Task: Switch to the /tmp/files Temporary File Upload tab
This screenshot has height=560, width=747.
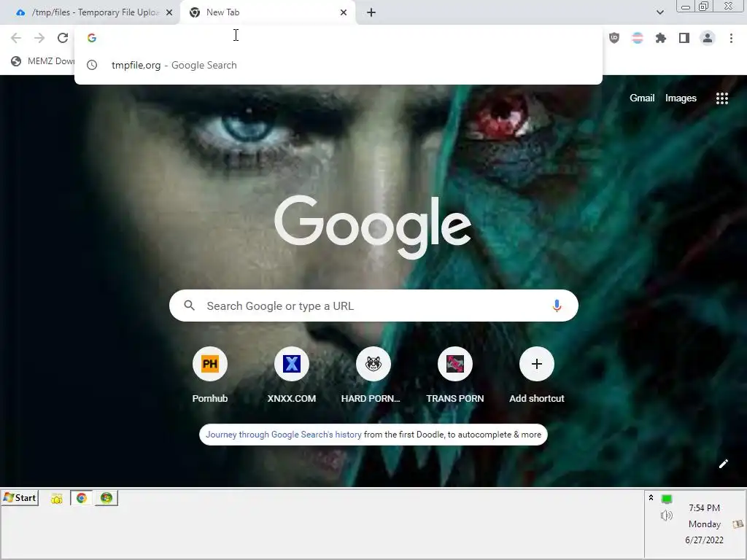Action: (x=90, y=12)
